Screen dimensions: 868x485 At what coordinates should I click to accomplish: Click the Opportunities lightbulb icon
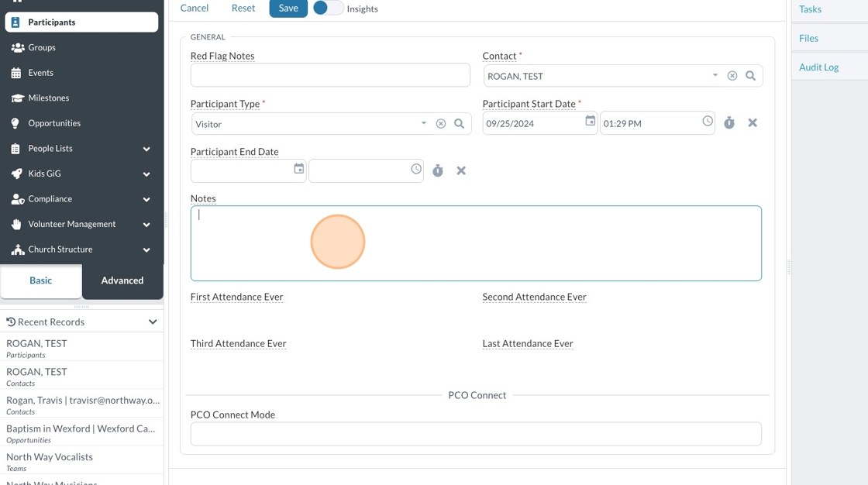click(15, 123)
